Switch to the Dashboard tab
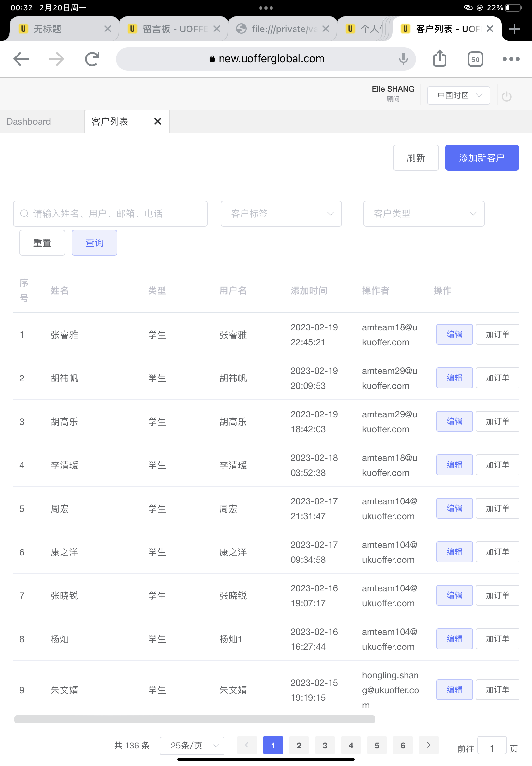This screenshot has width=532, height=766. (x=29, y=121)
